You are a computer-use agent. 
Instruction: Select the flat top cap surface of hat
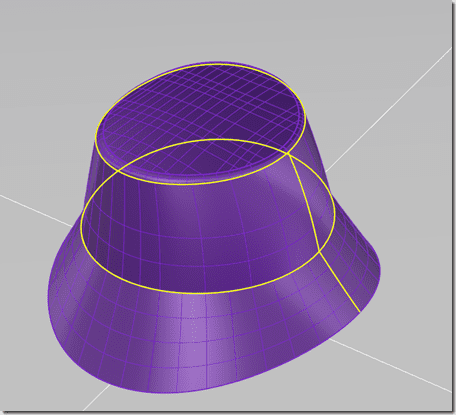[200, 122]
